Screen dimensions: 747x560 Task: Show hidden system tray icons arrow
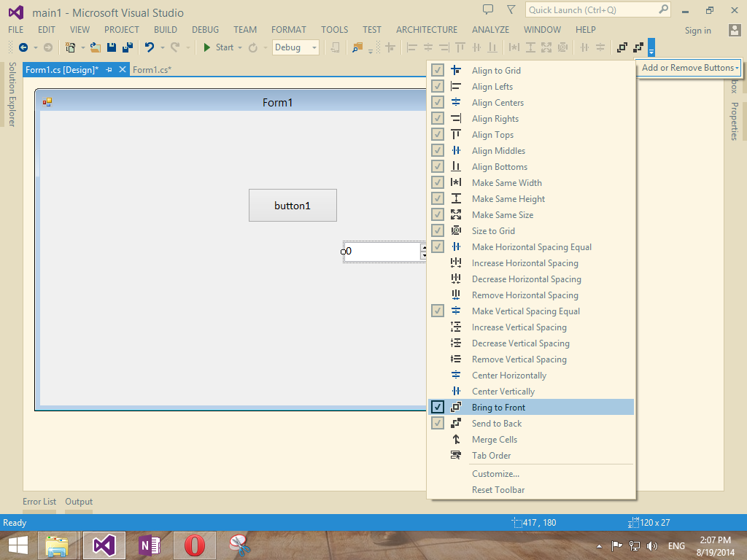click(599, 546)
